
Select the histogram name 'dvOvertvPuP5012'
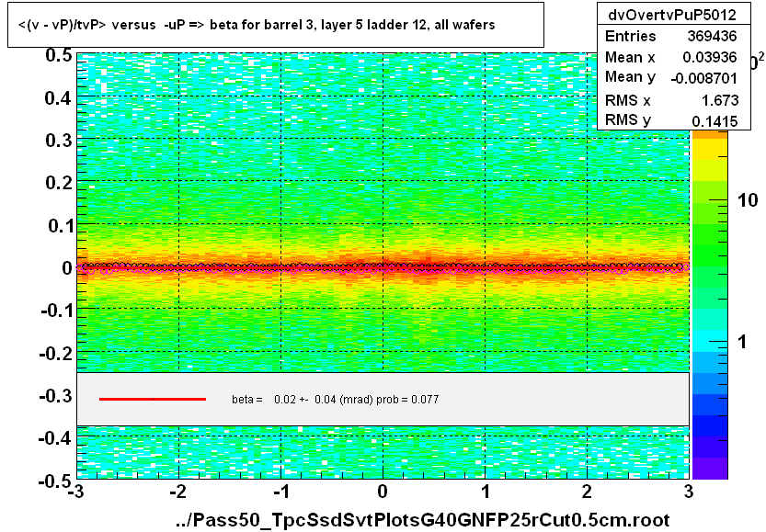click(671, 15)
